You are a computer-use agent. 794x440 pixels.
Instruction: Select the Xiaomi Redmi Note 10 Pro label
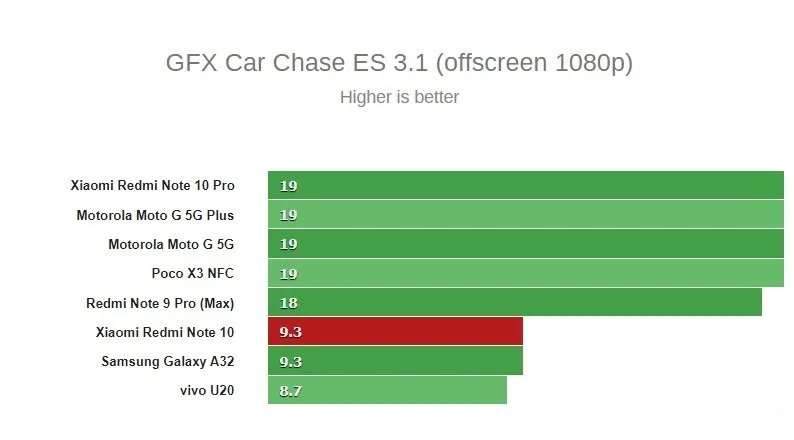click(152, 185)
